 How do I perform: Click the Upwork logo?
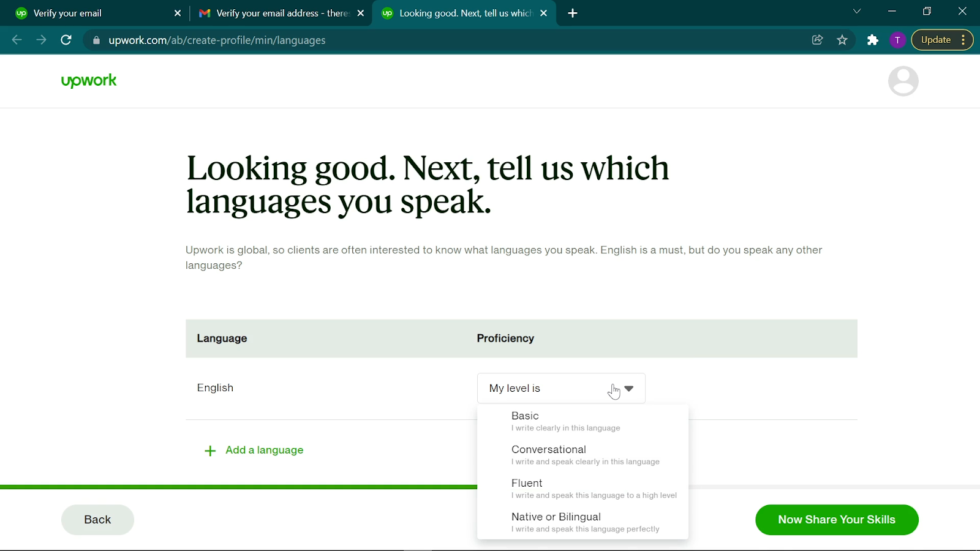[89, 81]
